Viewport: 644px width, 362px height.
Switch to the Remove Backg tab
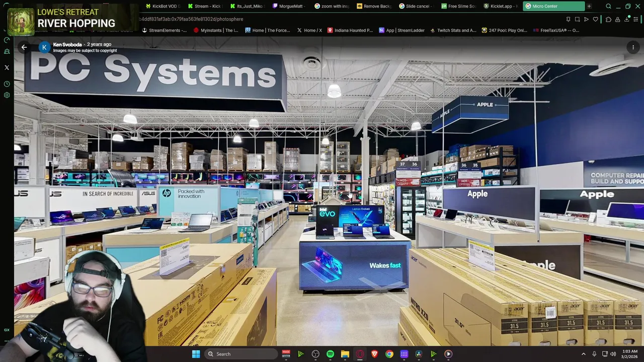(x=373, y=6)
